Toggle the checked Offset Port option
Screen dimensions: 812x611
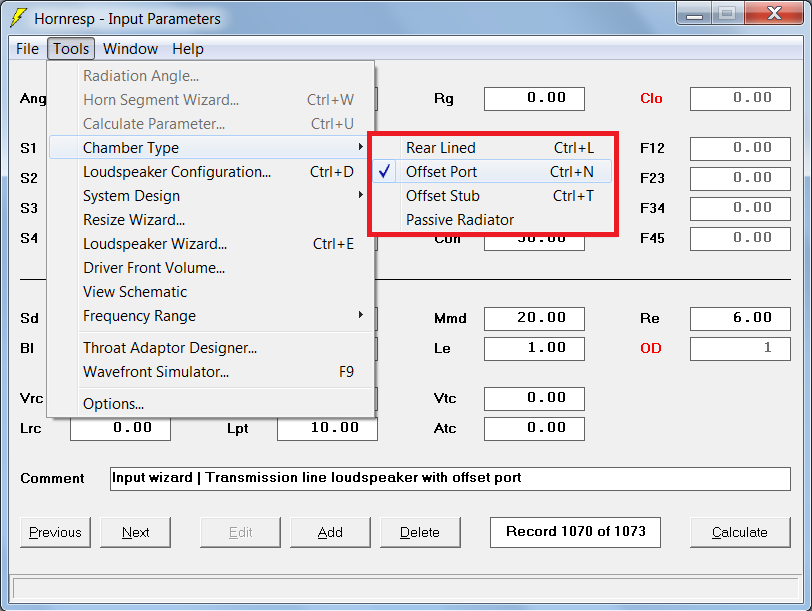492,172
